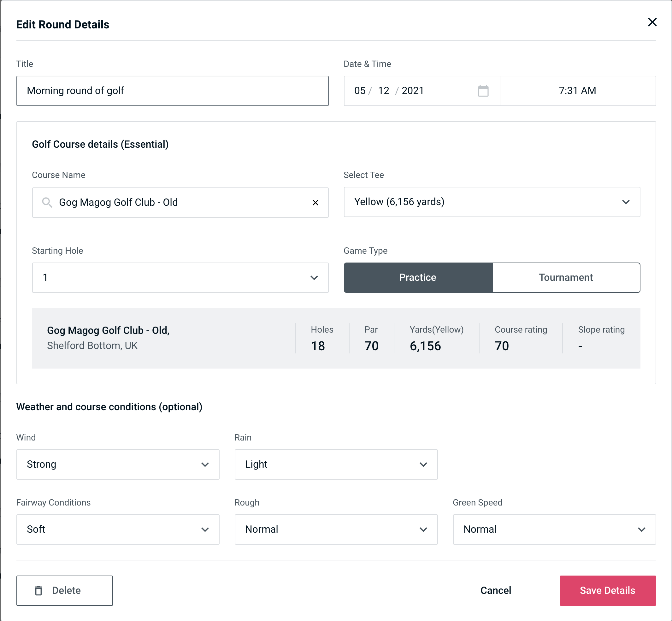Click the Save Details button
Viewport: 672px width, 621px height.
coord(607,590)
